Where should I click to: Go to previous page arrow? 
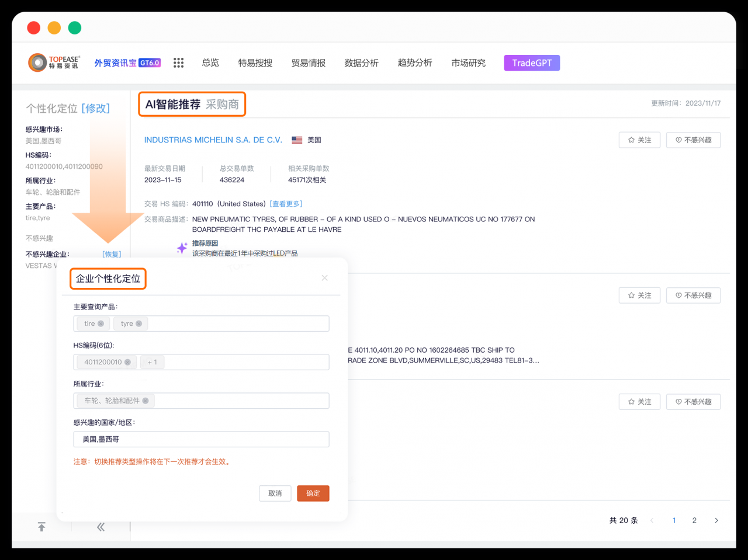click(652, 520)
